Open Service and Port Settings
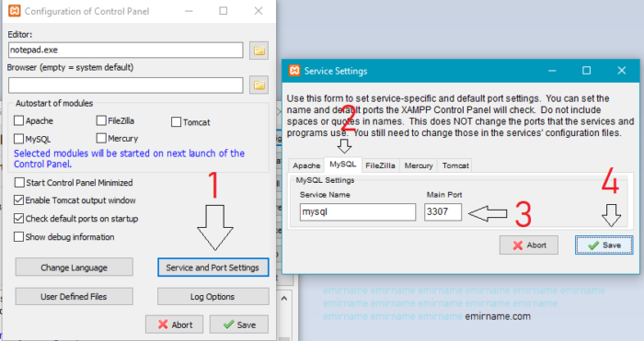 pos(213,267)
